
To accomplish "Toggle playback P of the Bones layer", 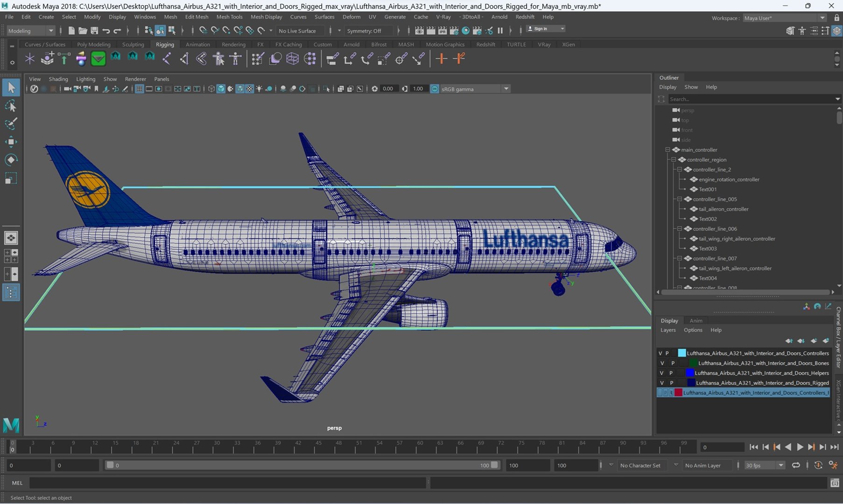I will point(673,363).
